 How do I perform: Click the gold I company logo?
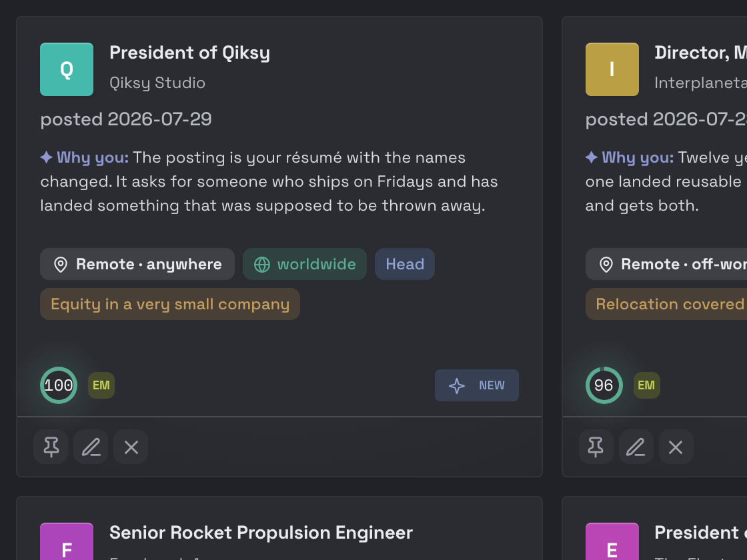pos(612,69)
